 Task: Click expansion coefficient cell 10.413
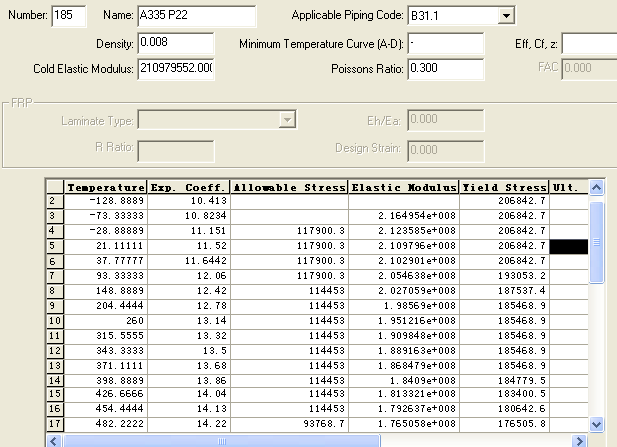(x=188, y=201)
